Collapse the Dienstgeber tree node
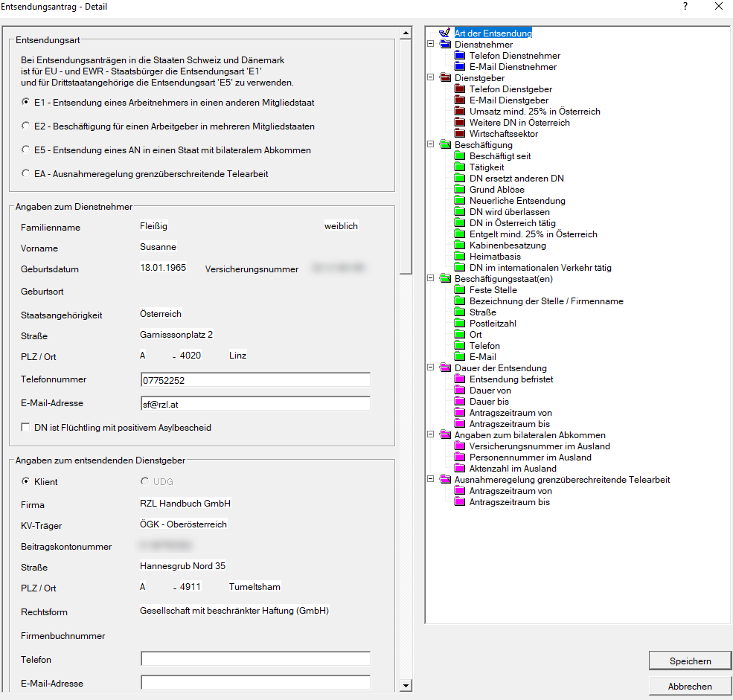Screen dimensions: 733x700 [x=430, y=78]
